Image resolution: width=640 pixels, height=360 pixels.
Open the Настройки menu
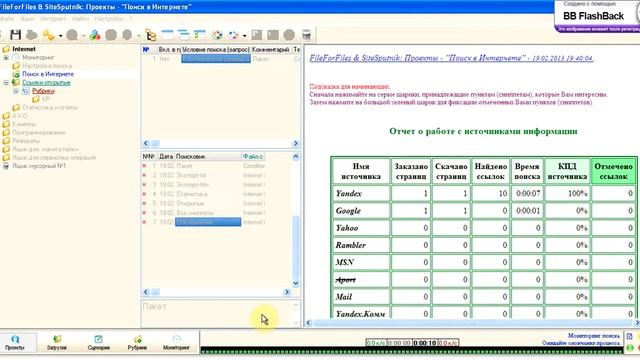point(109,19)
